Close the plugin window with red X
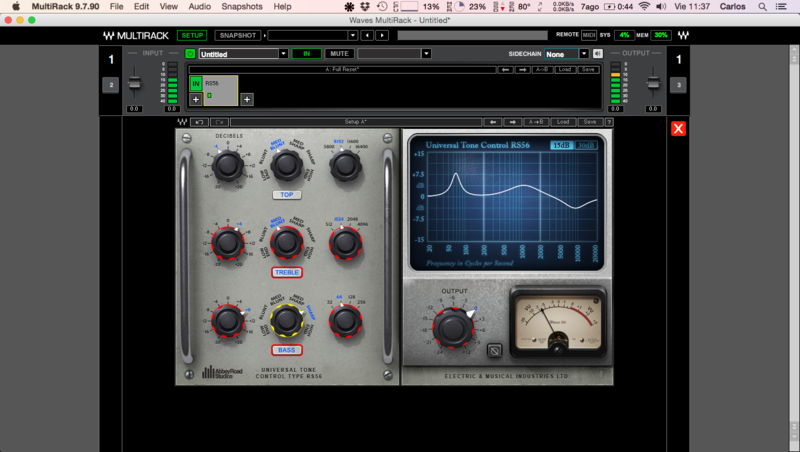800x452 pixels. (x=678, y=129)
